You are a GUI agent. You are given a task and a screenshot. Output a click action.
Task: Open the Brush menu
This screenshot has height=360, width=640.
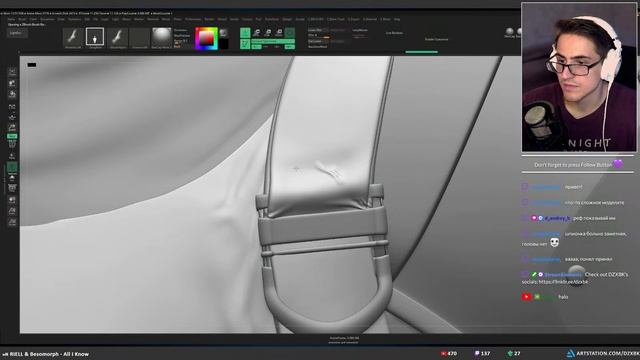(x=22, y=19)
